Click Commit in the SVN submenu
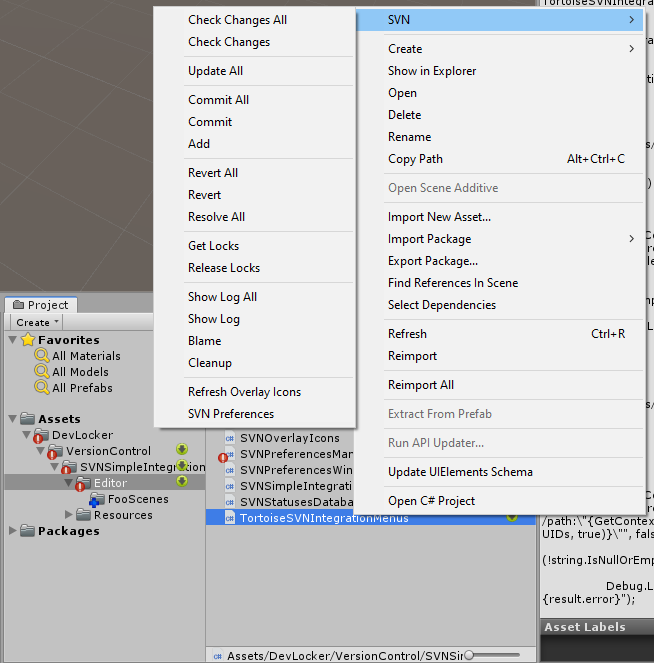This screenshot has height=663, width=654. tap(210, 122)
